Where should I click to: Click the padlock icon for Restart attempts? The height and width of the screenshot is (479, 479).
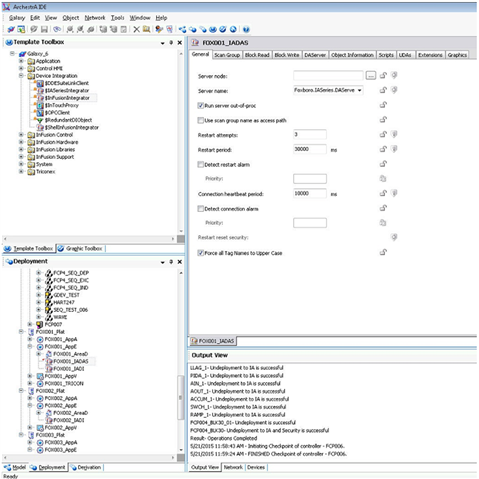click(383, 134)
